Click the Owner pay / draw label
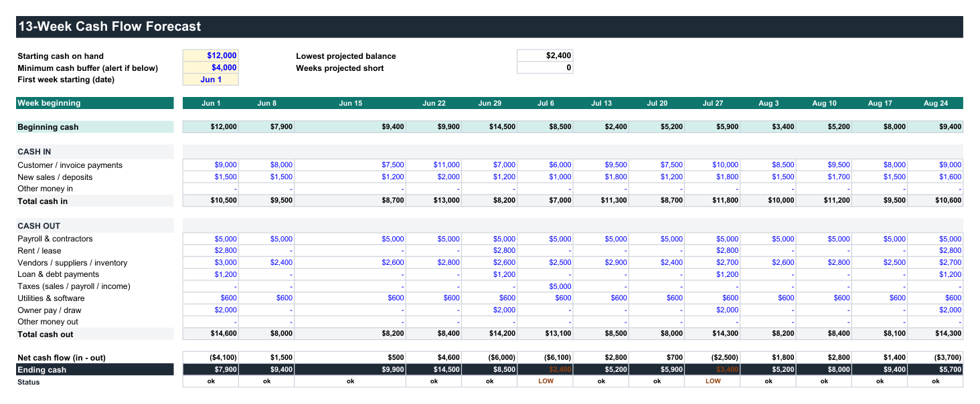This screenshot has height=404, width=980. point(50,310)
